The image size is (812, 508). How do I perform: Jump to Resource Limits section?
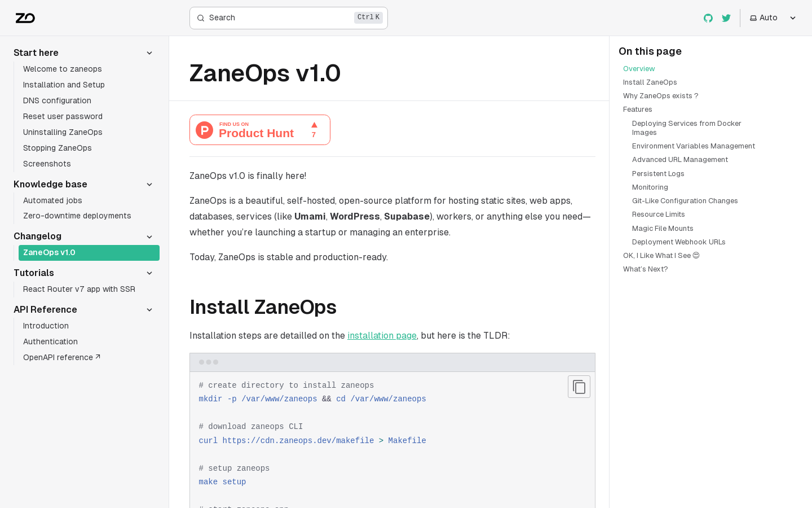[x=658, y=214]
